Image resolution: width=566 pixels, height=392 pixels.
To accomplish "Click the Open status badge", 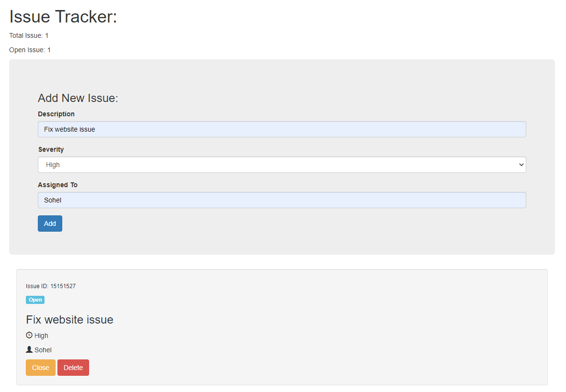I will click(x=35, y=300).
